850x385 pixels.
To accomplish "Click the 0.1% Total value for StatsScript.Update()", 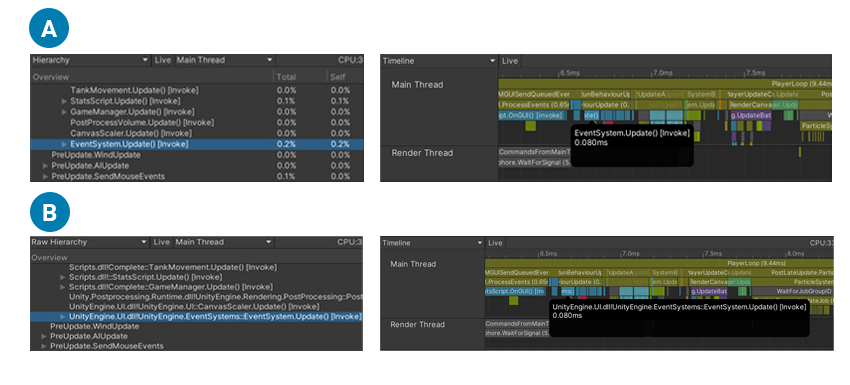I will [286, 101].
